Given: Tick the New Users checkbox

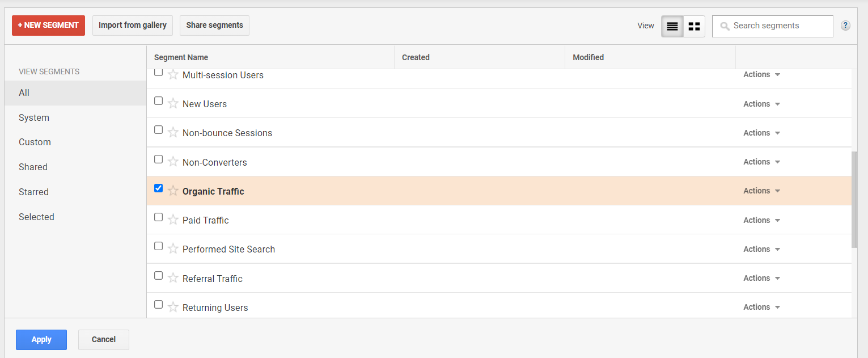Looking at the screenshot, I should coord(159,101).
